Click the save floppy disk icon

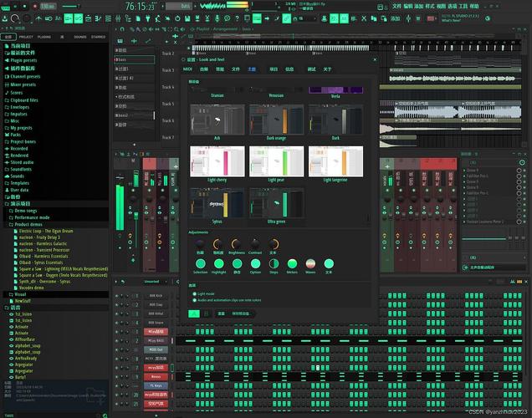pyautogui.click(x=187, y=18)
